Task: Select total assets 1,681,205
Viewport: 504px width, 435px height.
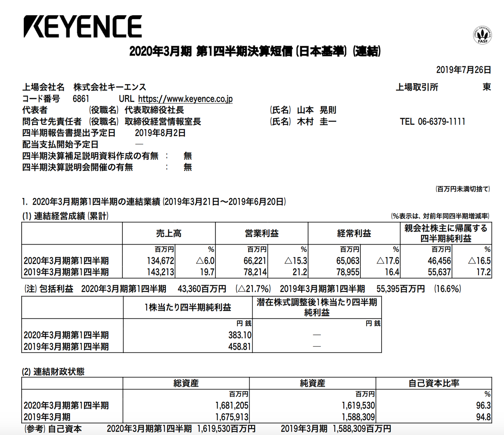Action: [x=232, y=405]
